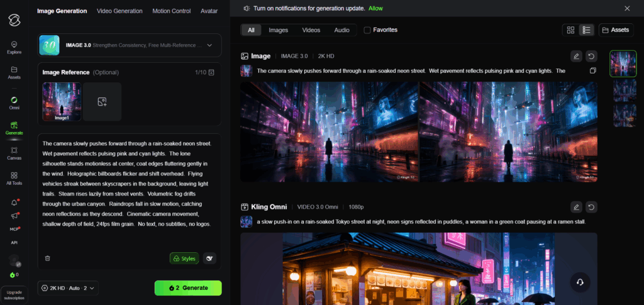Image resolution: width=644 pixels, height=305 pixels.
Task: Switch to list view layout
Action: [587, 30]
